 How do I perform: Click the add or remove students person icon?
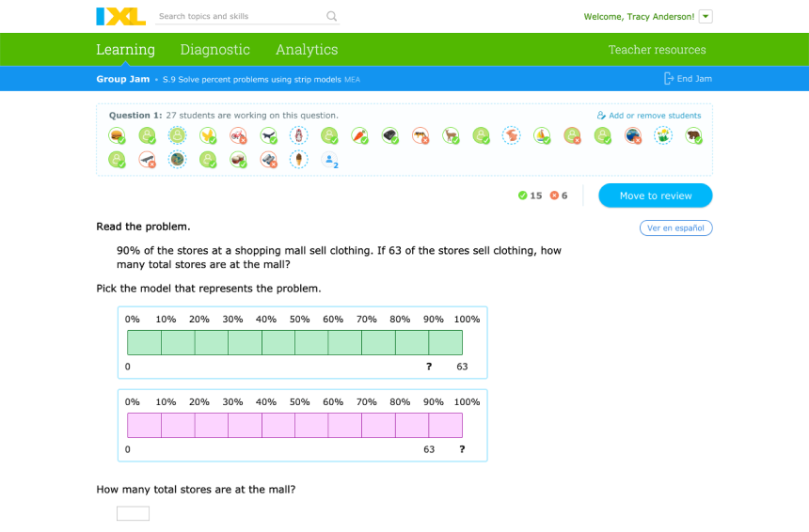tap(601, 116)
